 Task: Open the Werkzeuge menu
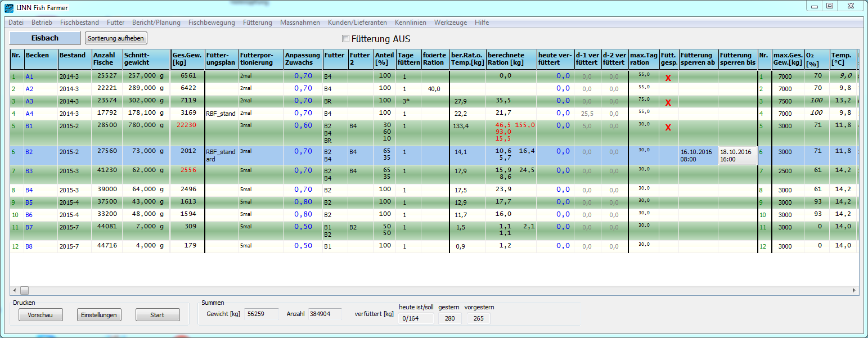point(450,22)
